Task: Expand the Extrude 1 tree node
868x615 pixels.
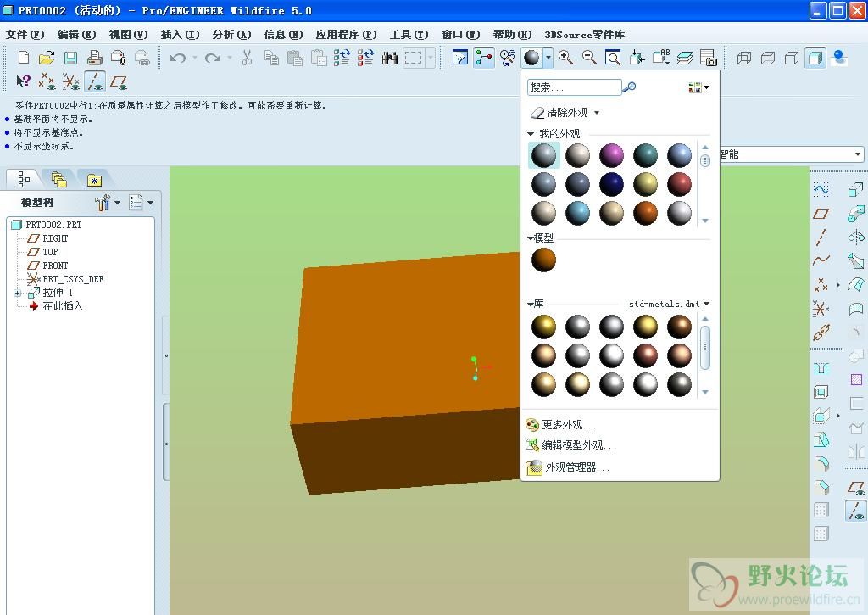Action: pos(18,294)
